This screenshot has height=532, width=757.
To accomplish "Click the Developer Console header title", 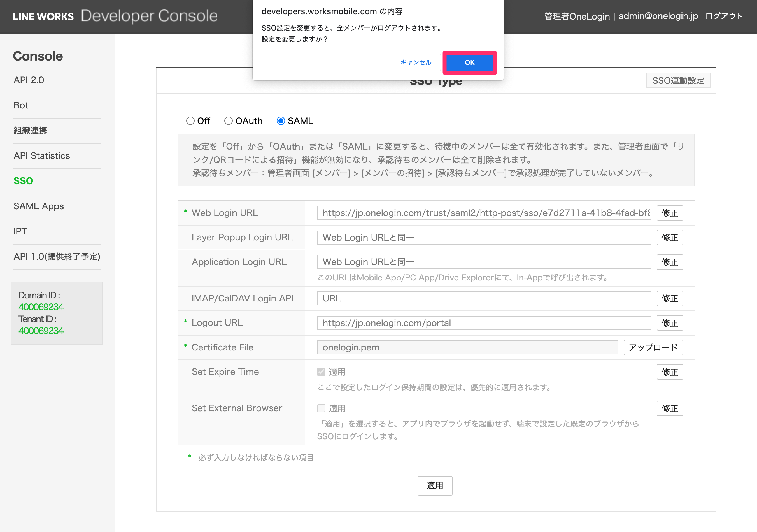I will (x=149, y=16).
